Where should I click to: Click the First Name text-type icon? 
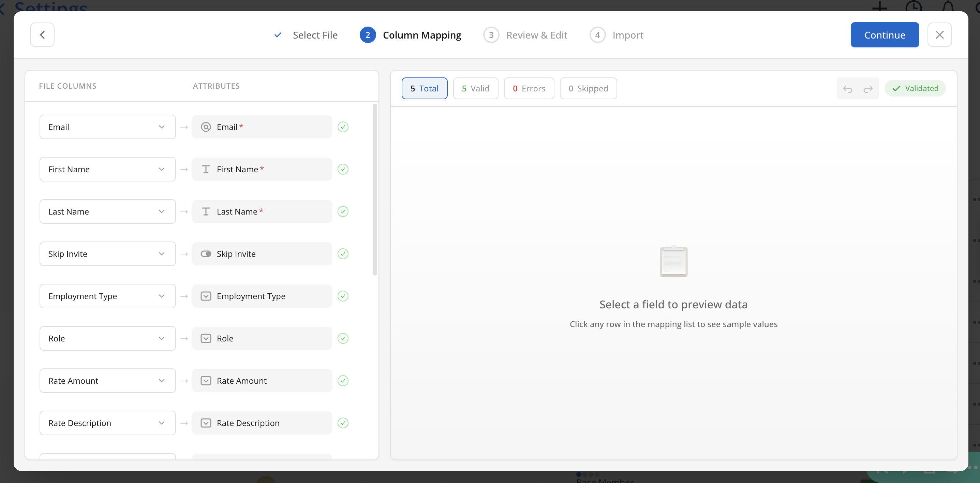(206, 170)
